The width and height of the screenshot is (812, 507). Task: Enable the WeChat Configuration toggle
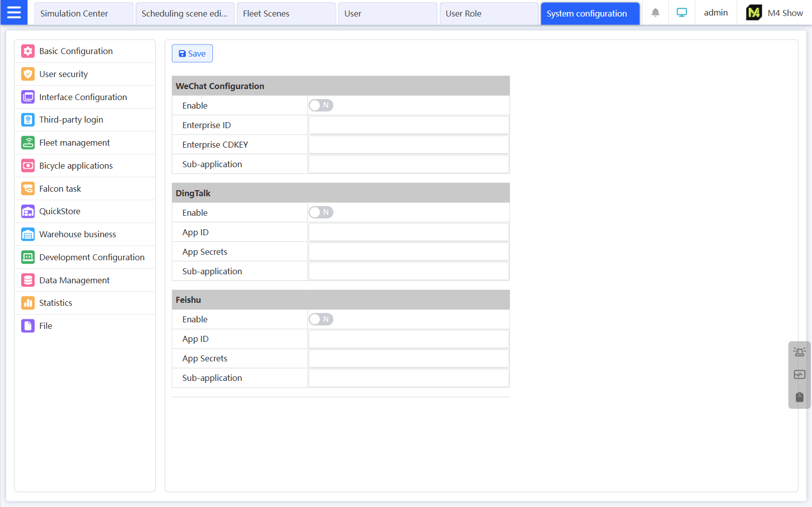(x=321, y=106)
